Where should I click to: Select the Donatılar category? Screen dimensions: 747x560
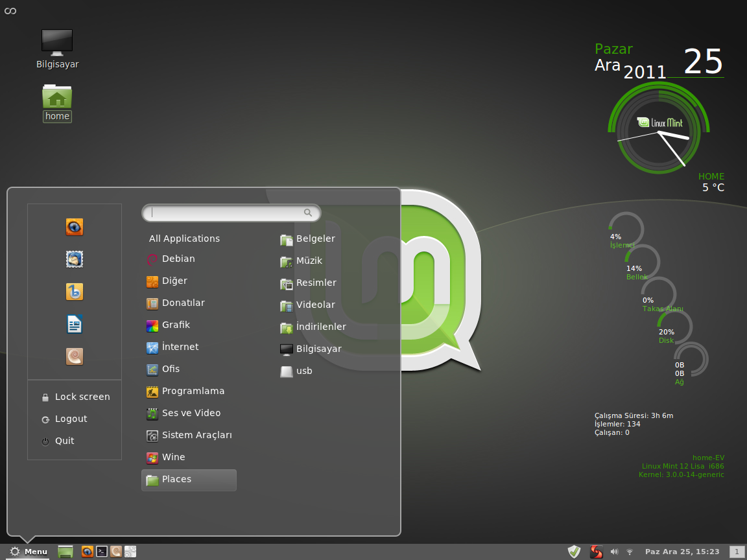[x=189, y=303]
